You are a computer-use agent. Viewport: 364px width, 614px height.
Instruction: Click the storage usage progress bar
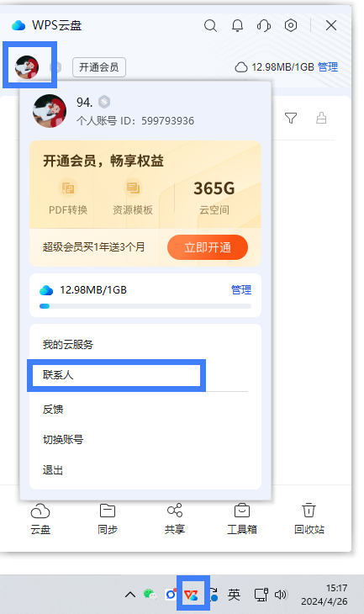pyautogui.click(x=145, y=306)
